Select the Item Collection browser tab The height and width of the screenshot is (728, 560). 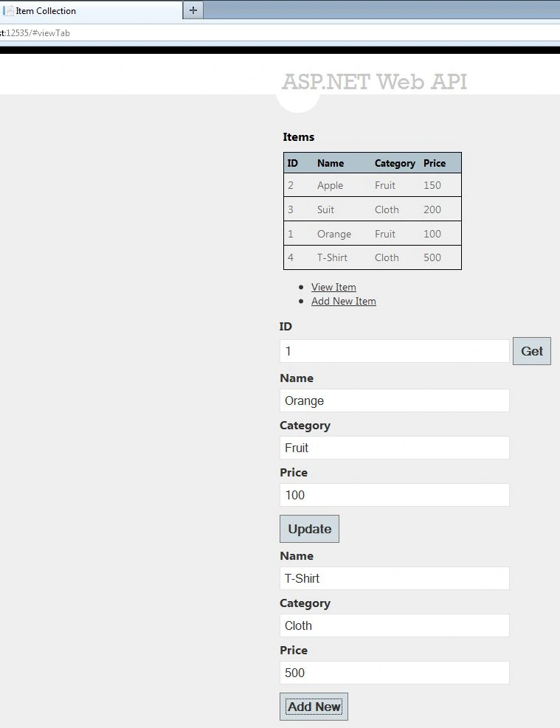point(91,10)
